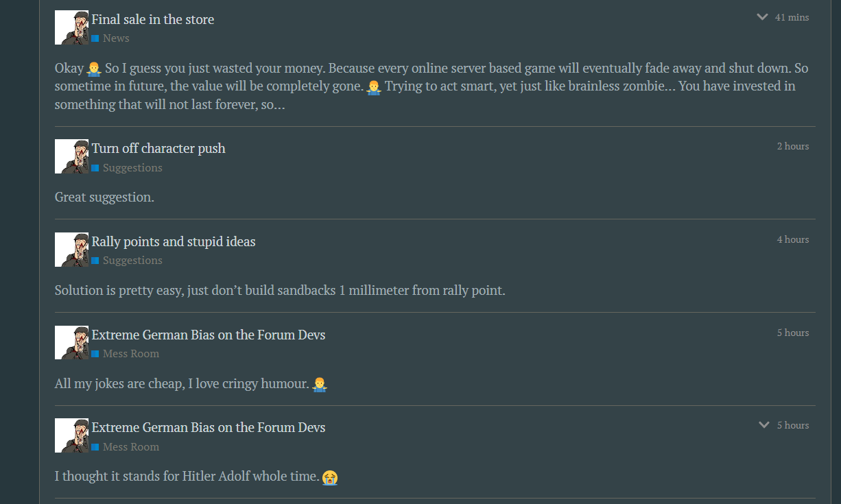Open the Suggestions category under 'Turn off character push'
Viewport: 841px width, 504px height.
132,167
